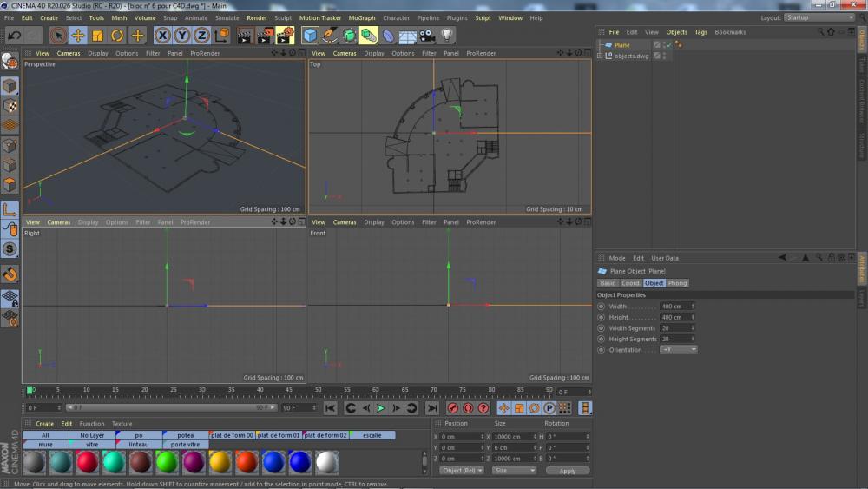
Task: Select the Move tool in top toolbar
Action: 78,36
